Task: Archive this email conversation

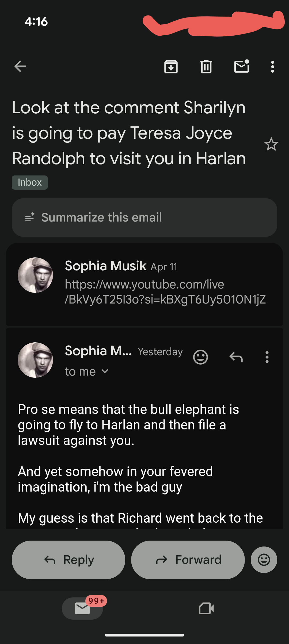Action: coord(171,66)
